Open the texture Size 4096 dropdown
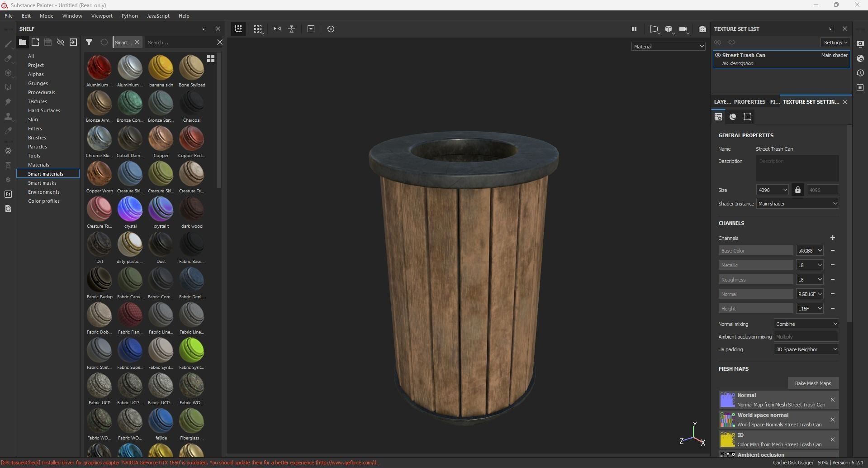This screenshot has height=468, width=868. pyautogui.click(x=773, y=190)
